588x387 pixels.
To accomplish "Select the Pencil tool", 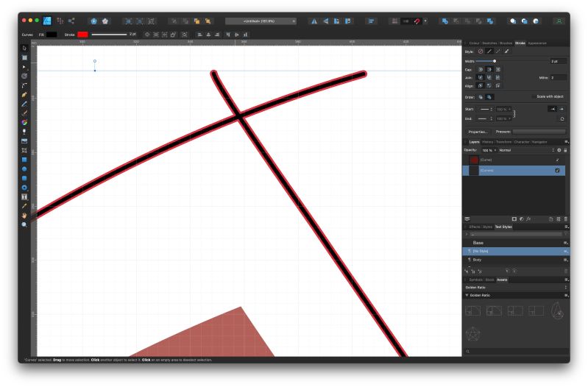I will pos(24,104).
